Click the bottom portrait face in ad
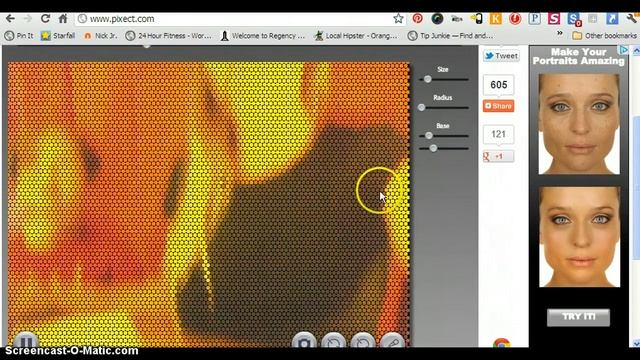Viewport: 640px width, 360px height. point(580,237)
